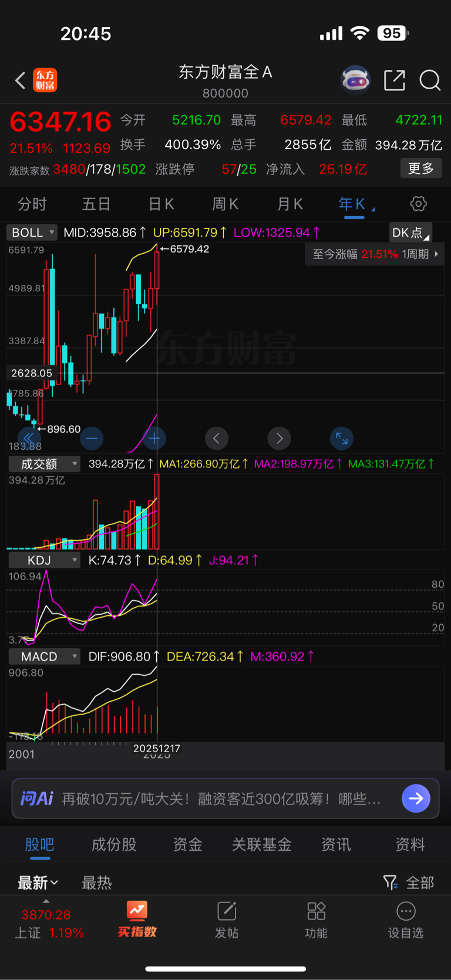451x980 pixels.
Task: Open 股吧 tab
Action: pyautogui.click(x=39, y=844)
